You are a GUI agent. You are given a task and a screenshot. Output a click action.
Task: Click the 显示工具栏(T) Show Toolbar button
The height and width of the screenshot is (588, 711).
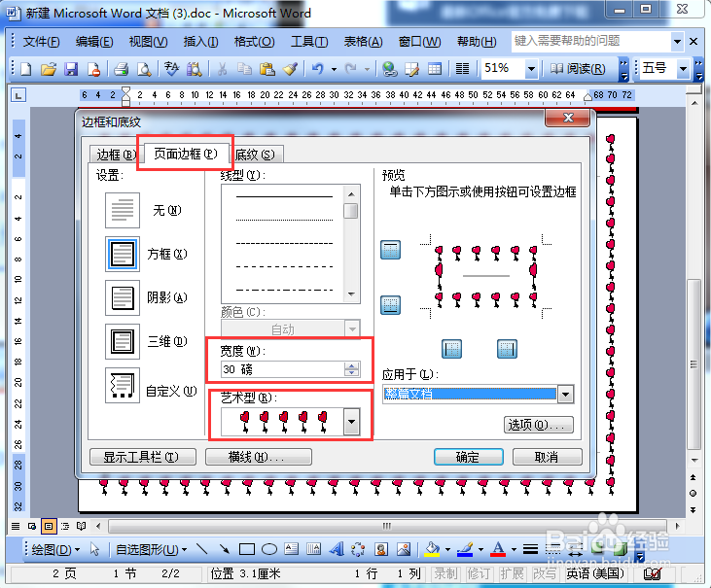[143, 457]
